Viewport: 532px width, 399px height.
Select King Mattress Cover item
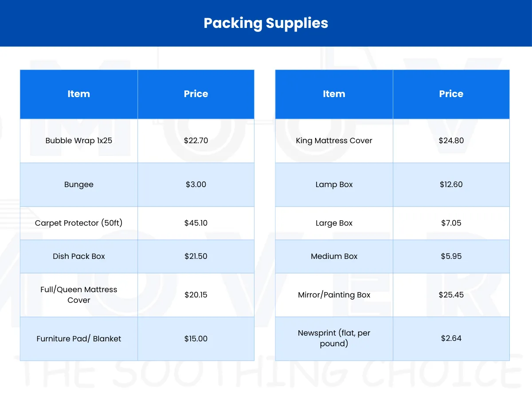pyautogui.click(x=334, y=141)
